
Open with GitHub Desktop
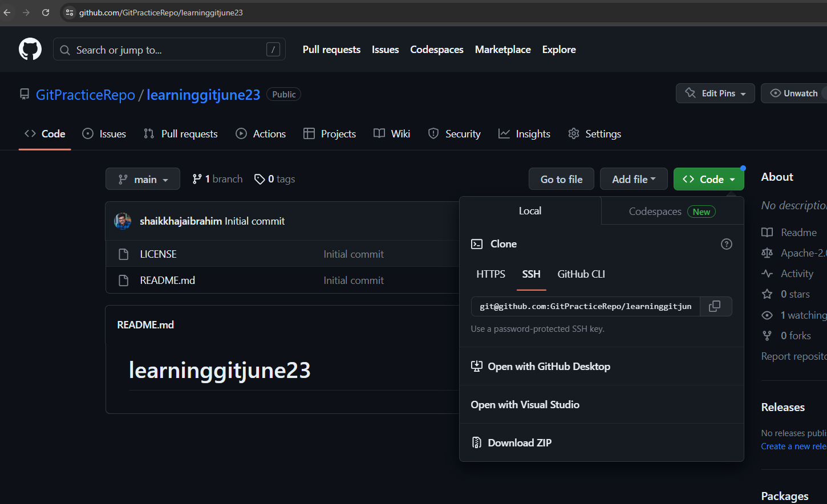click(x=548, y=367)
